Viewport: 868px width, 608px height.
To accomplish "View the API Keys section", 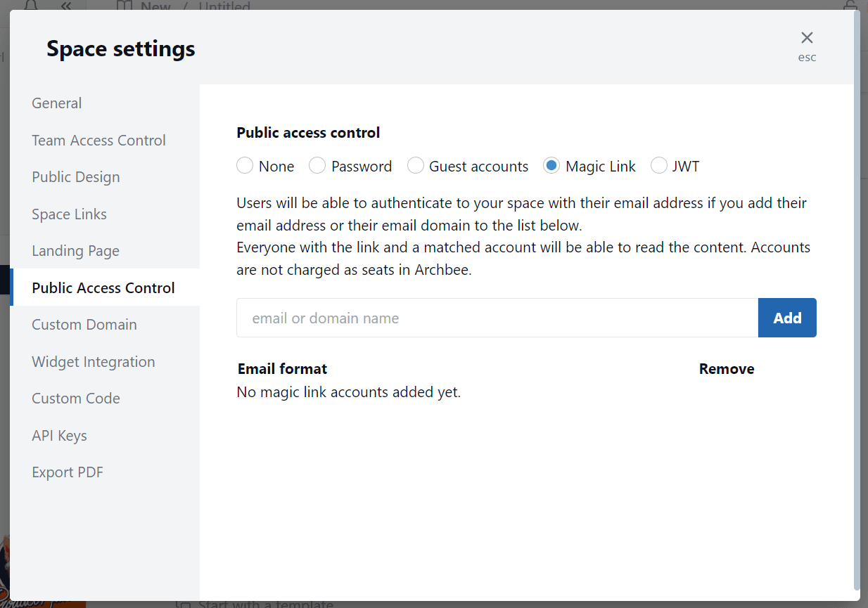I will [x=60, y=436].
